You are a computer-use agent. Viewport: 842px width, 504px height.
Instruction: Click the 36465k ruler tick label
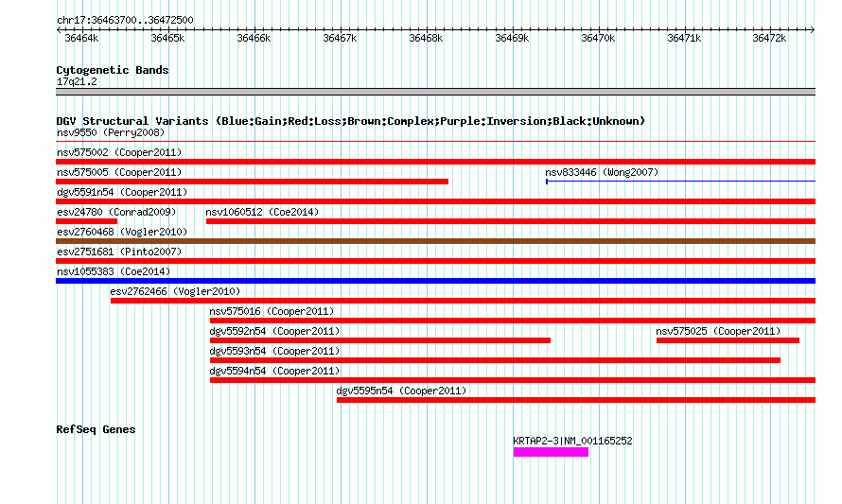[x=167, y=38]
